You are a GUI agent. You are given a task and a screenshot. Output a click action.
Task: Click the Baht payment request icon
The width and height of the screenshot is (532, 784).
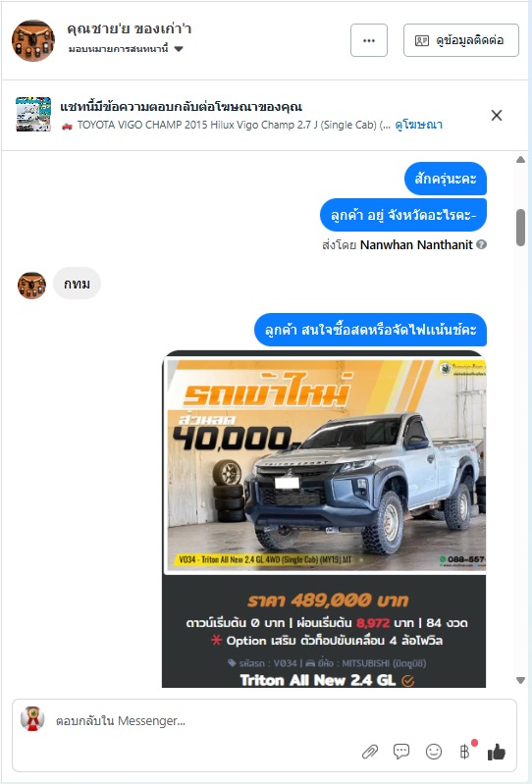click(465, 751)
